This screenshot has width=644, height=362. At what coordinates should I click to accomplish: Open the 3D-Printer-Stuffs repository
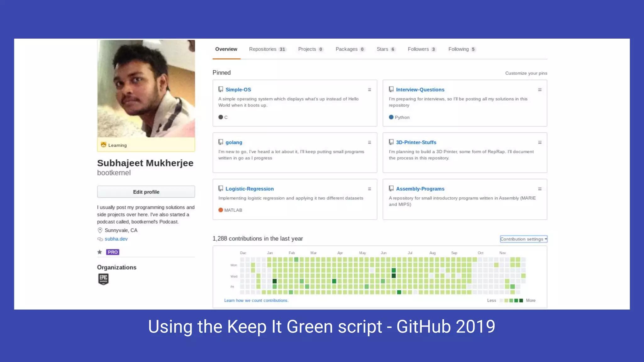click(416, 142)
